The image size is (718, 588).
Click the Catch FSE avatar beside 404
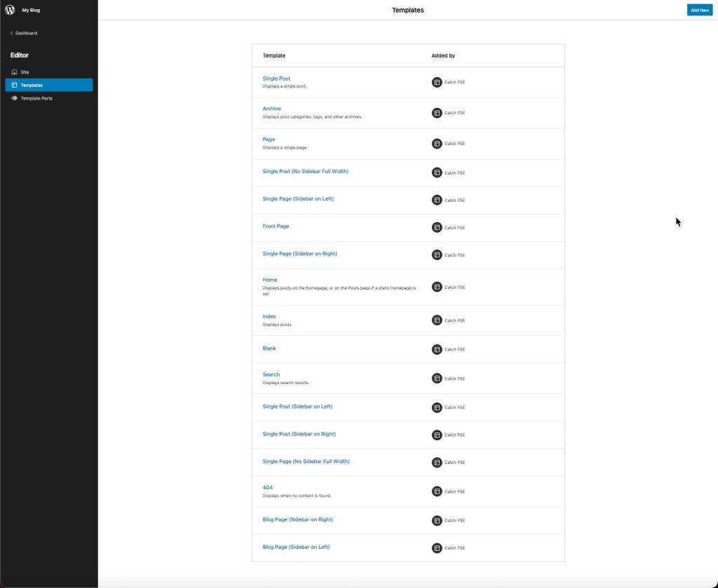pos(435,491)
